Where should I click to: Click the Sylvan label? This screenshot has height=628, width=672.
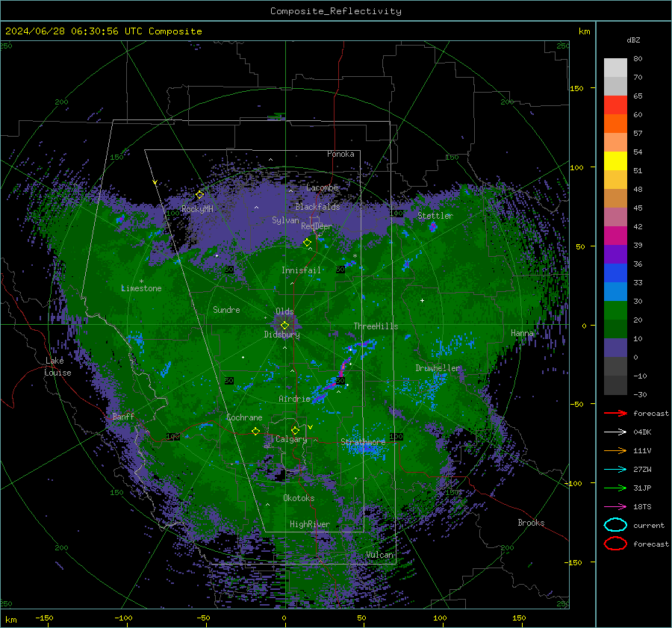pyautogui.click(x=285, y=220)
